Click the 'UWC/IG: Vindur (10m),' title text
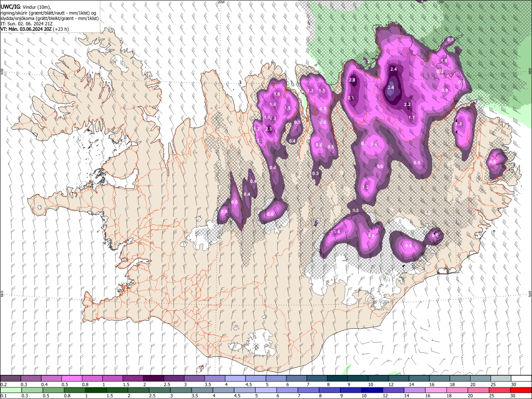The width and height of the screenshot is (532, 399). 26,7
